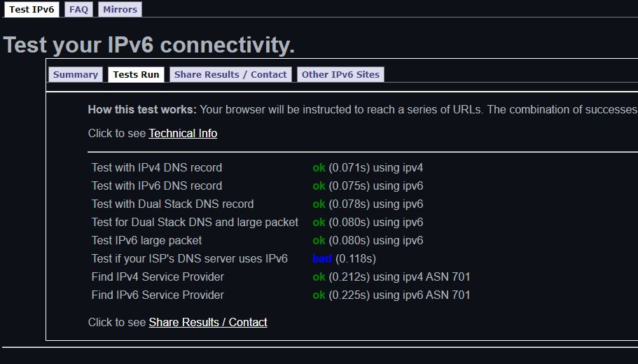Image resolution: width=638 pixels, height=364 pixels.
Task: Open the Summary tab
Action: tap(75, 74)
